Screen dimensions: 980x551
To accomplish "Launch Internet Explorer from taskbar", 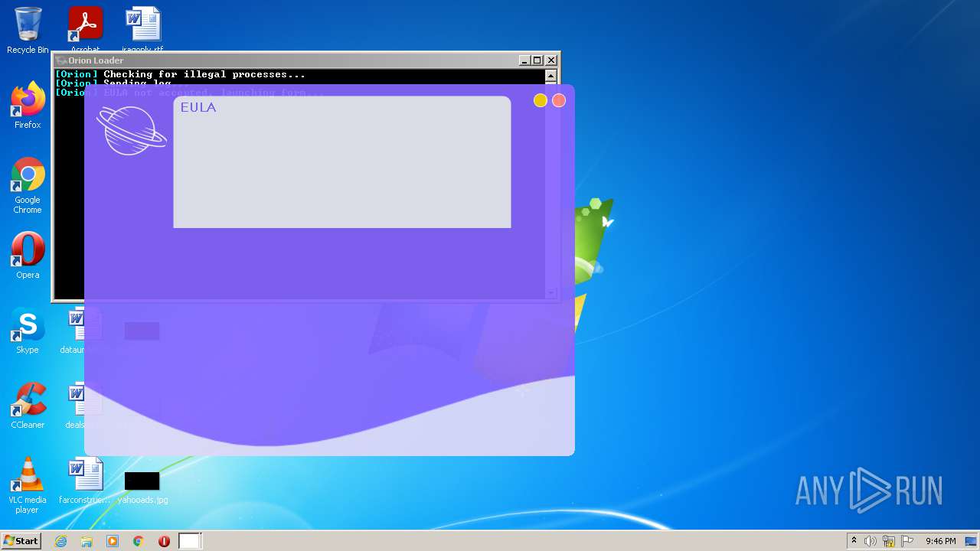I will (60, 541).
